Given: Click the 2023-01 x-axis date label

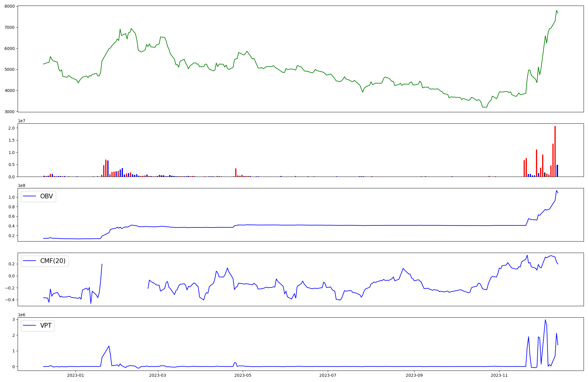Looking at the screenshot, I should tap(76, 375).
